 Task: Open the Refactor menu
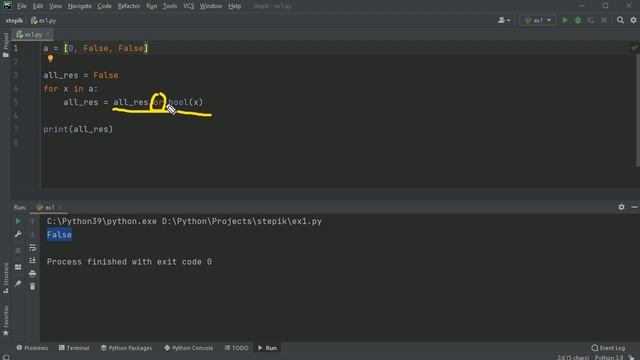pyautogui.click(x=129, y=6)
